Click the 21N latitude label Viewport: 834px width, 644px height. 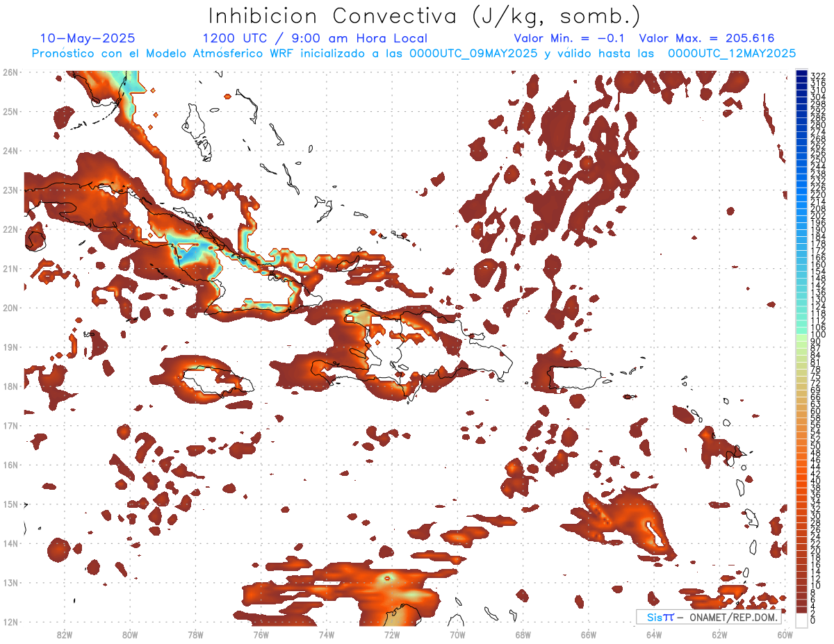coord(10,268)
